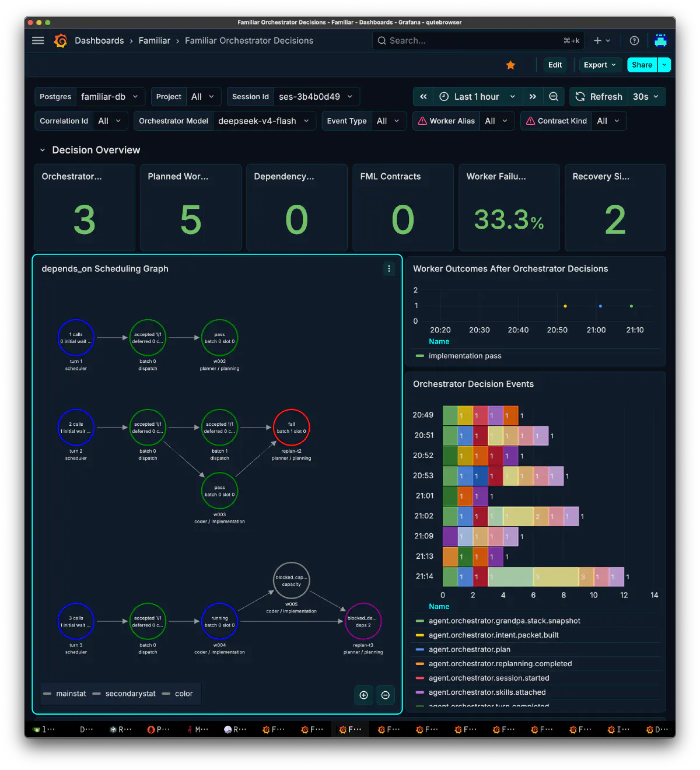Zoom out the node graph with minus
Viewport: 700px width, 770px height.
385,695
